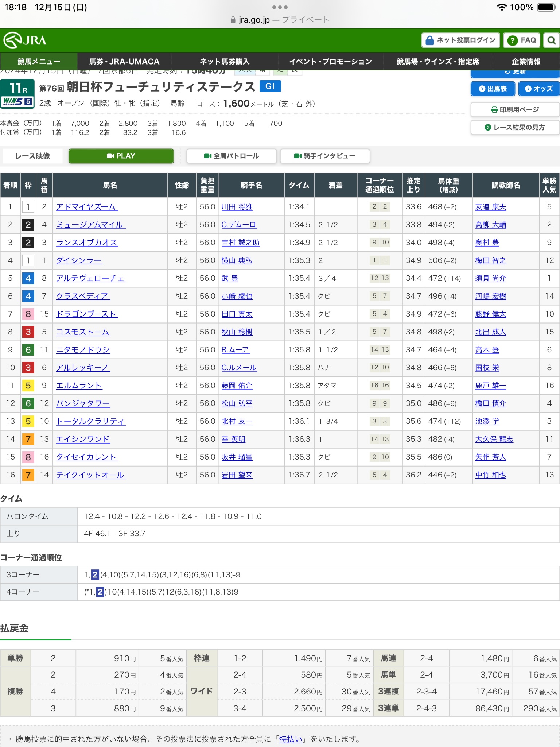Open horse エルムラント link

(79, 386)
